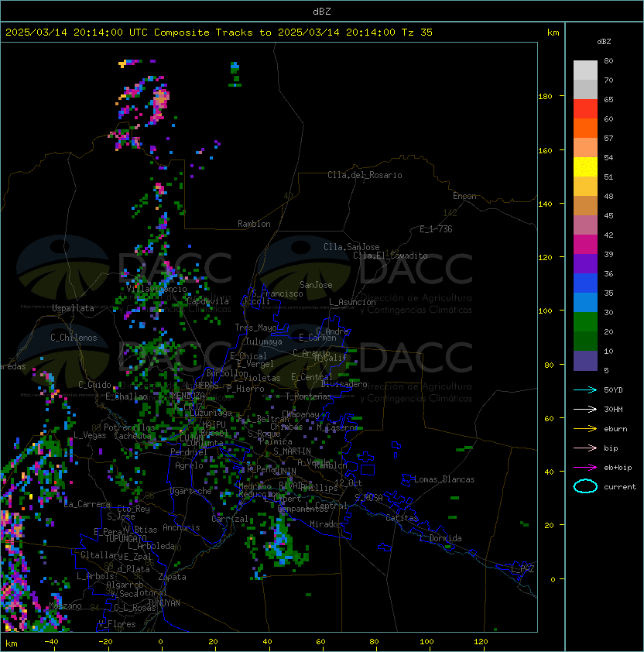
Task: Click the 'Tz 35' text in header
Action: click(417, 33)
